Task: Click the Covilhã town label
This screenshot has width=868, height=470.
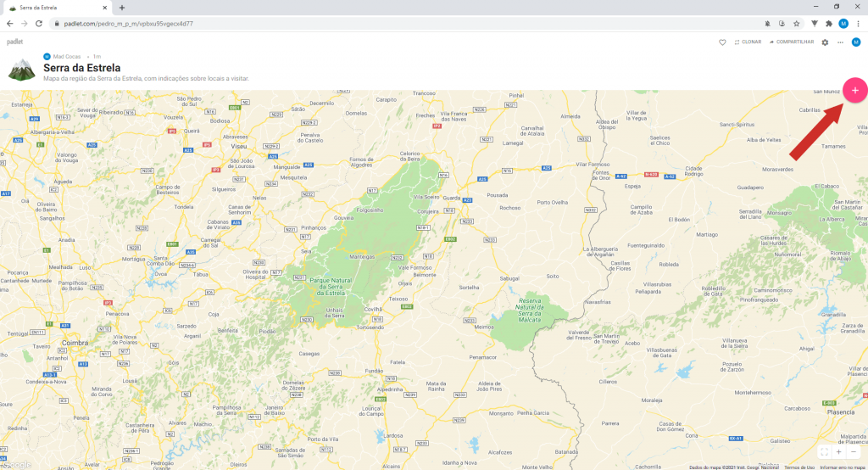Action: click(373, 310)
